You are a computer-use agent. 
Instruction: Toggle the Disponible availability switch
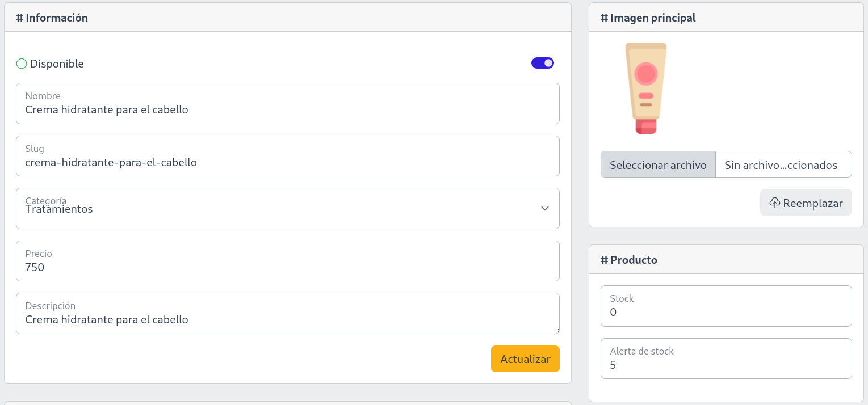click(542, 63)
